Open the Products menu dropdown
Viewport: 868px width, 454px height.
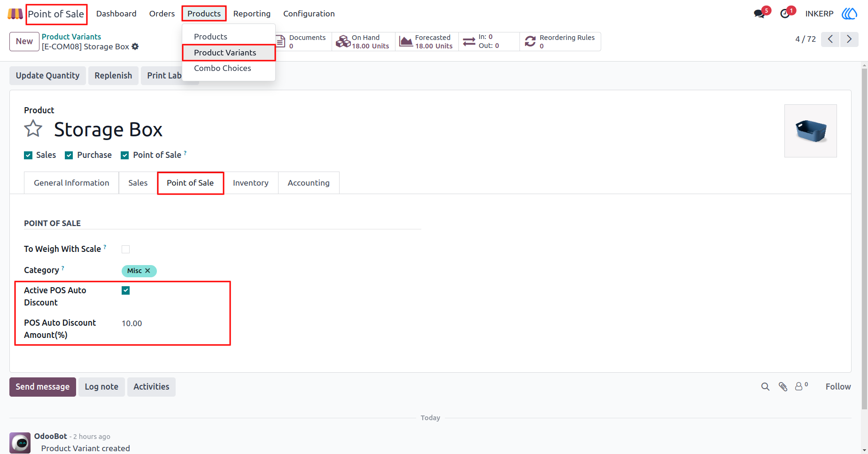click(x=204, y=14)
